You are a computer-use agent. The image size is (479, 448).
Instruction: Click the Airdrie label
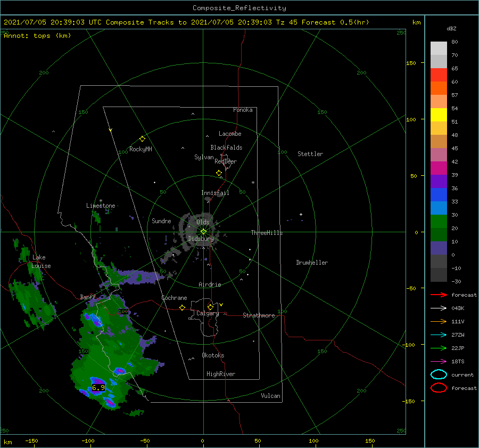point(210,284)
